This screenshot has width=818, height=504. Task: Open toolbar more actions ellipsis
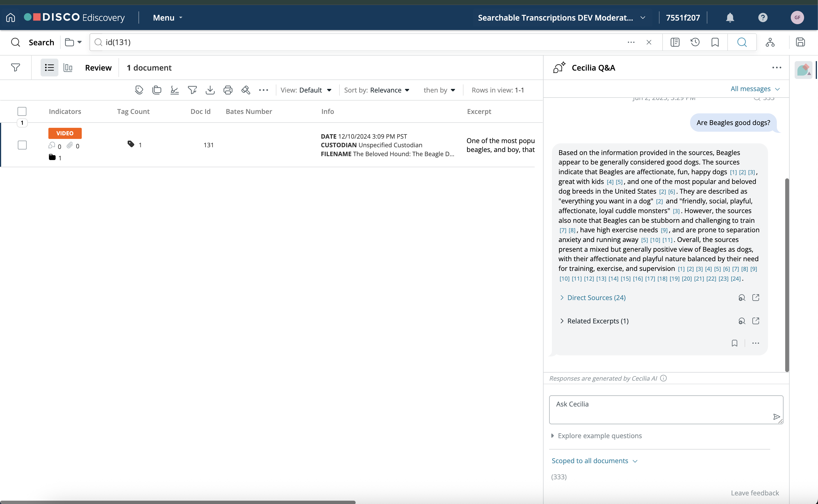point(263,90)
